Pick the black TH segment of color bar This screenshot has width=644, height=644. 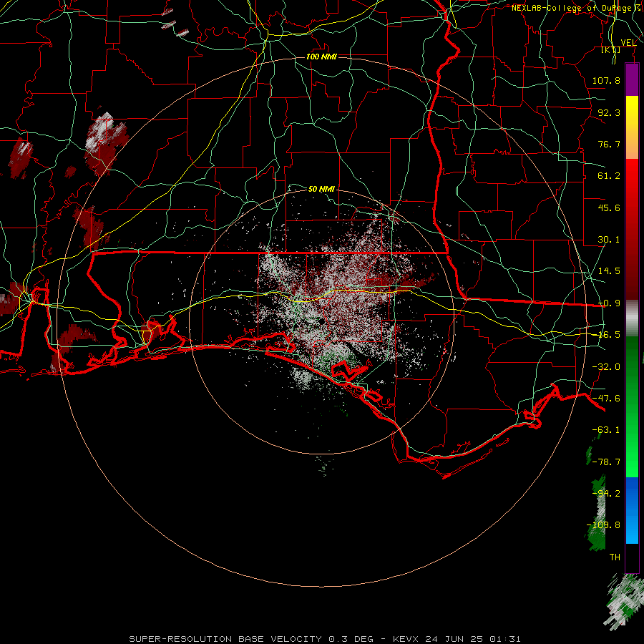tap(632, 557)
